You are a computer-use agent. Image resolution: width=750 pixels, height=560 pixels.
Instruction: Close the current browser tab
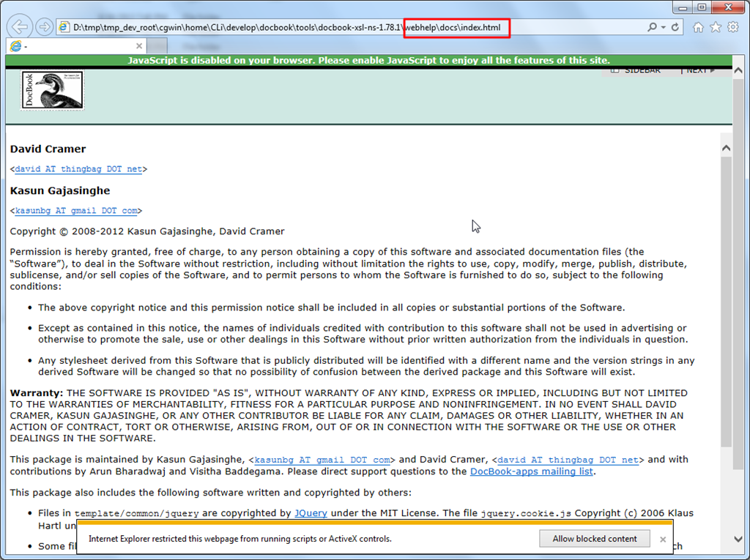pos(139,46)
